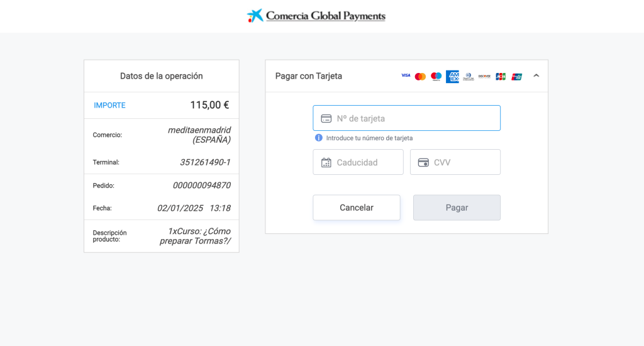
Task: Collapse the Pagar con Tarjeta section
Action: coord(536,75)
